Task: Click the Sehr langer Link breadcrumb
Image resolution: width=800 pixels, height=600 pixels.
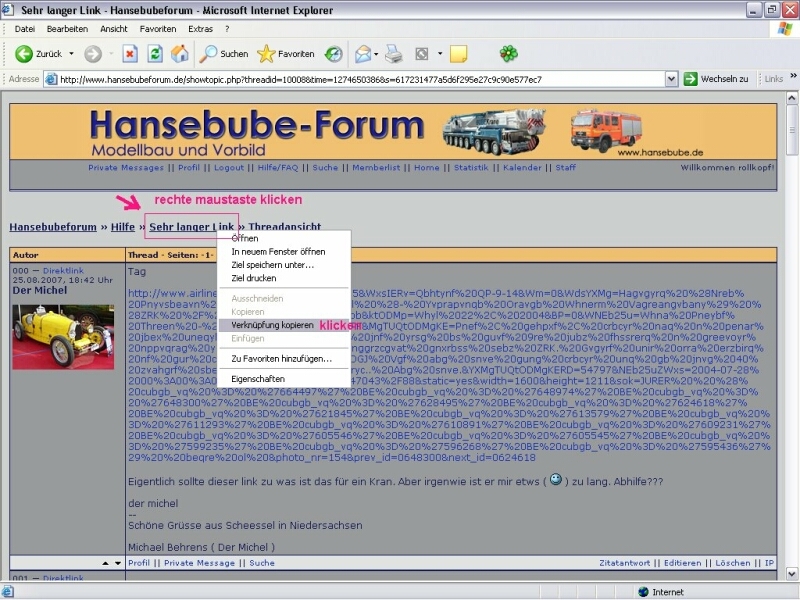Action: click(x=191, y=227)
